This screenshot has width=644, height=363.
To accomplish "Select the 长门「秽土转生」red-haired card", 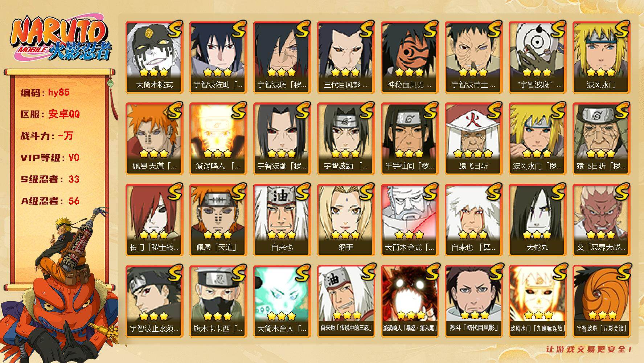I will tap(154, 220).
